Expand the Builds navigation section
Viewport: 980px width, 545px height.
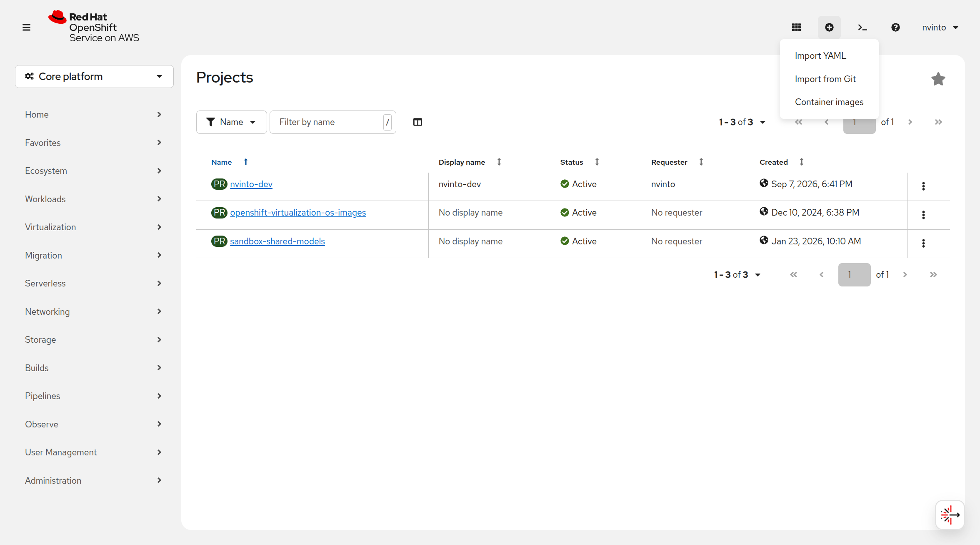94,368
